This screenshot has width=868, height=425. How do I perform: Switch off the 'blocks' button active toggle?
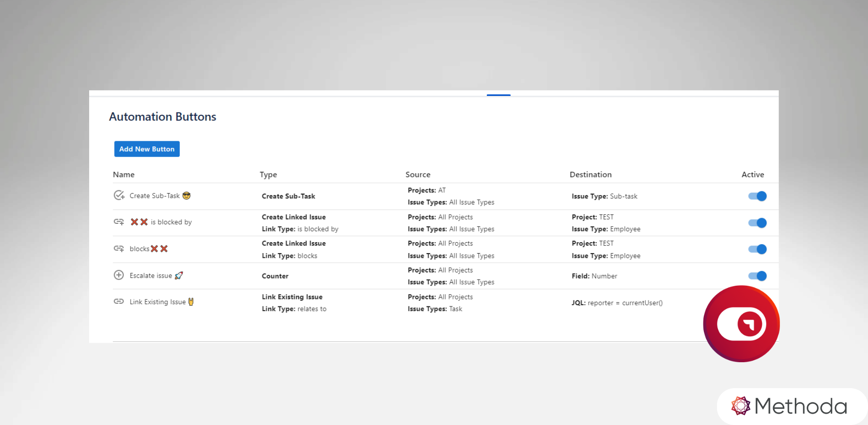757,249
